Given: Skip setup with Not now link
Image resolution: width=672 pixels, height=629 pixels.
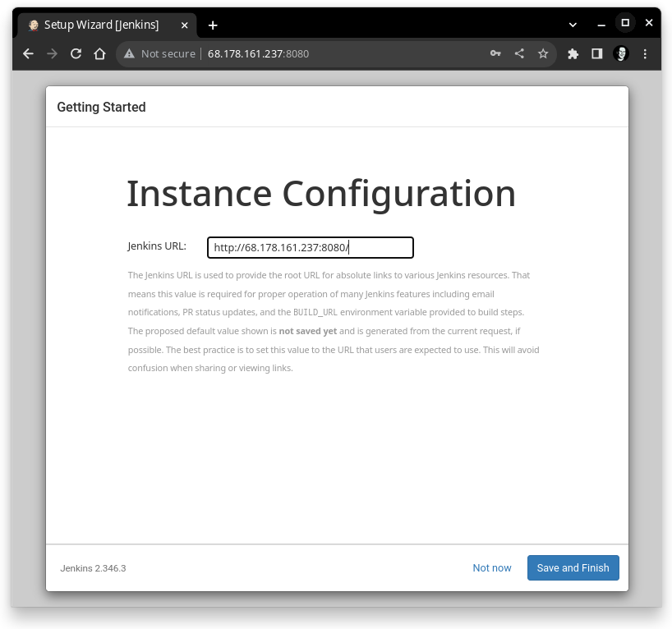Looking at the screenshot, I should point(492,567).
